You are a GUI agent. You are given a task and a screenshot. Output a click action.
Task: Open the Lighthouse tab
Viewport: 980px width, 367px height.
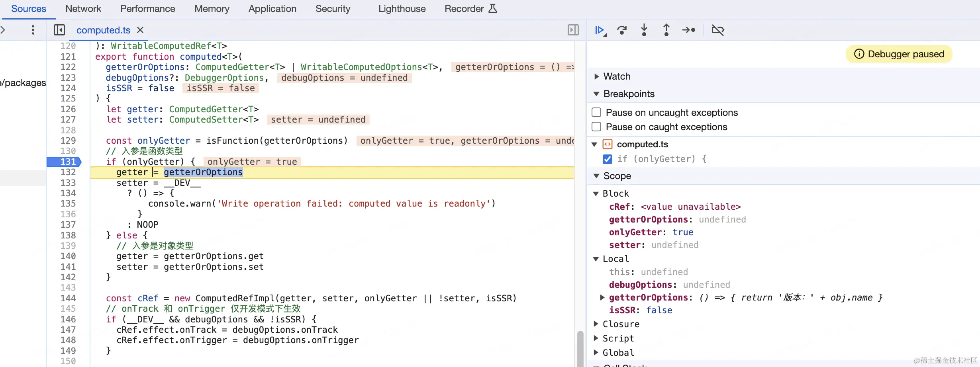402,9
